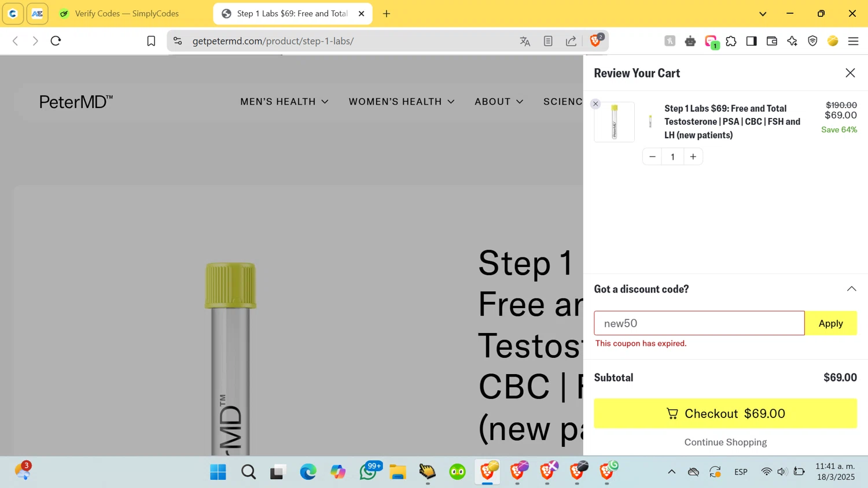The image size is (868, 488).
Task: Open Windows Start menu
Action: 218,472
